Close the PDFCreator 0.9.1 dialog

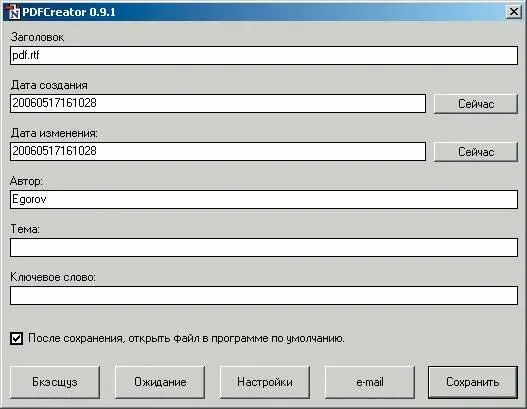[514, 12]
